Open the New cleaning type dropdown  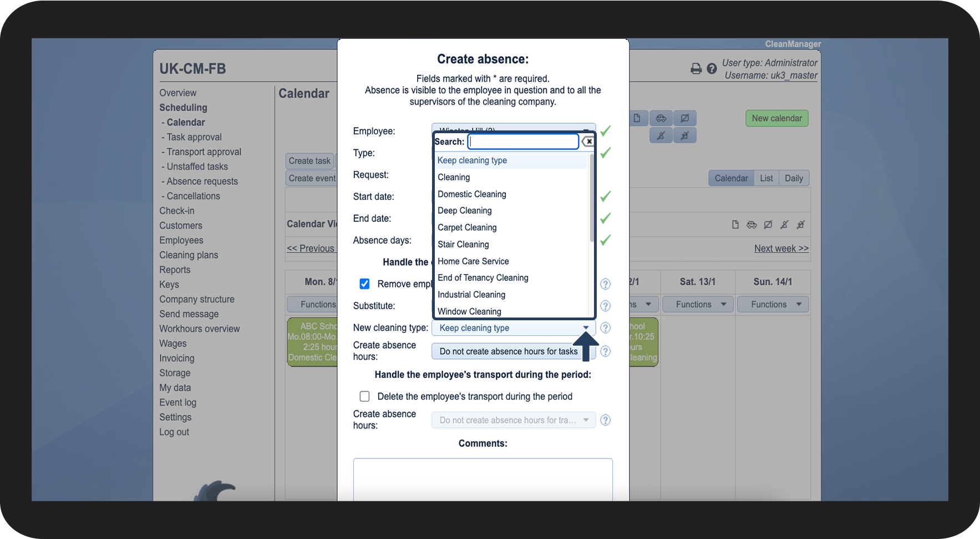514,328
